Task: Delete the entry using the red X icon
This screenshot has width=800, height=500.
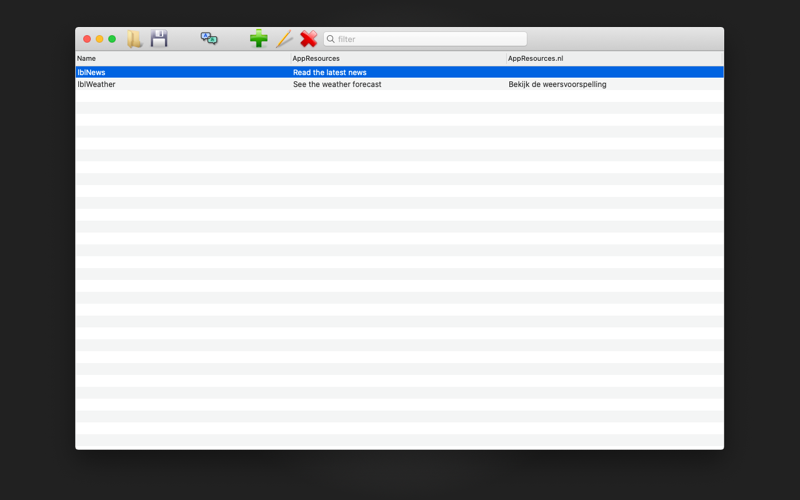Action: pyautogui.click(x=309, y=39)
